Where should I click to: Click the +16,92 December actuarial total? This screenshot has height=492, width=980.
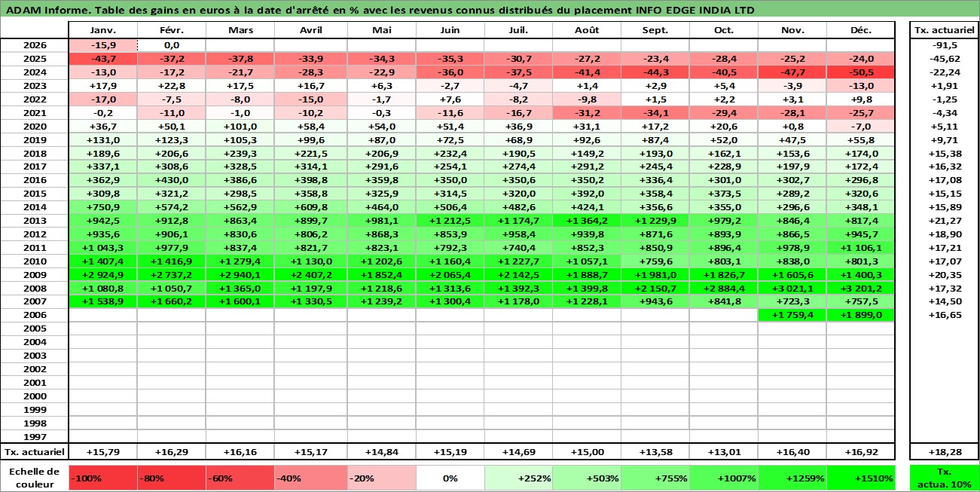(x=861, y=452)
